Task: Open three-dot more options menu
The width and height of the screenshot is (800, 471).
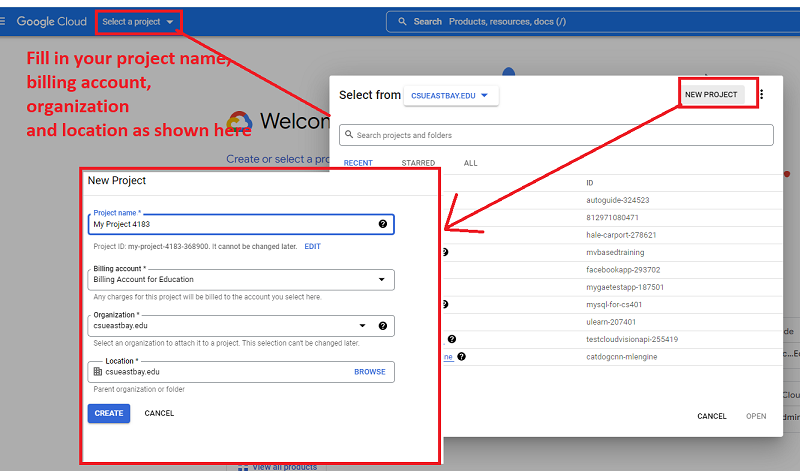Action: click(x=761, y=95)
